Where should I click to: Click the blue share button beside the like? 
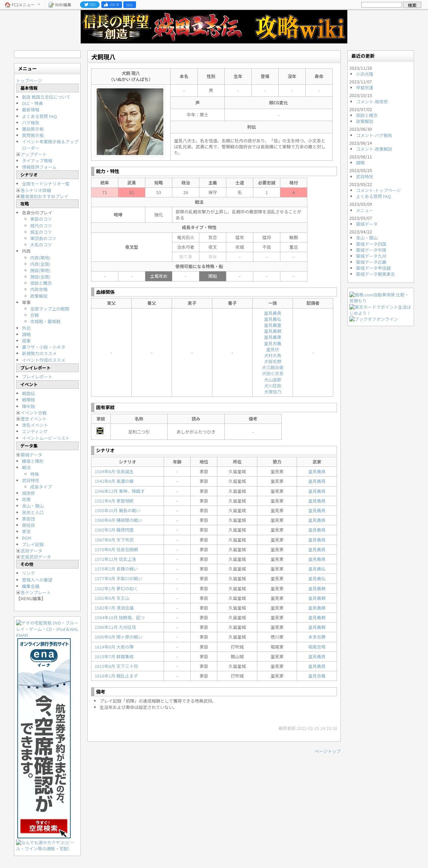tap(129, 5)
